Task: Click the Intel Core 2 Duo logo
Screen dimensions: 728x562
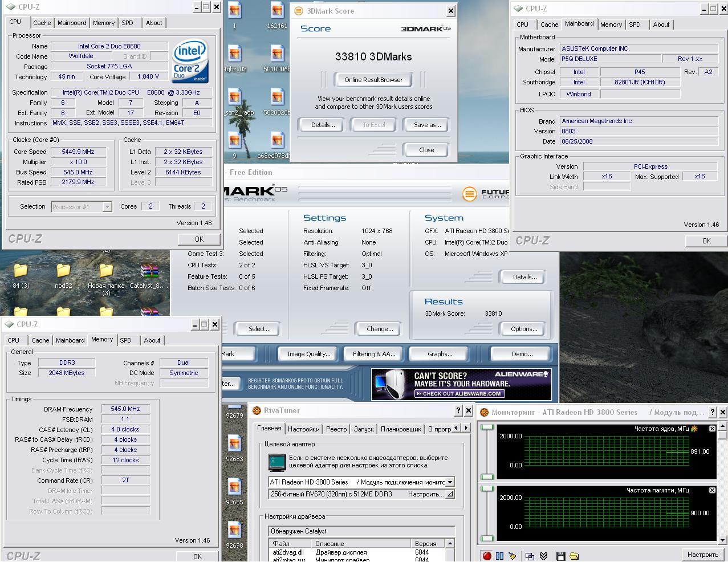Action: click(x=190, y=62)
